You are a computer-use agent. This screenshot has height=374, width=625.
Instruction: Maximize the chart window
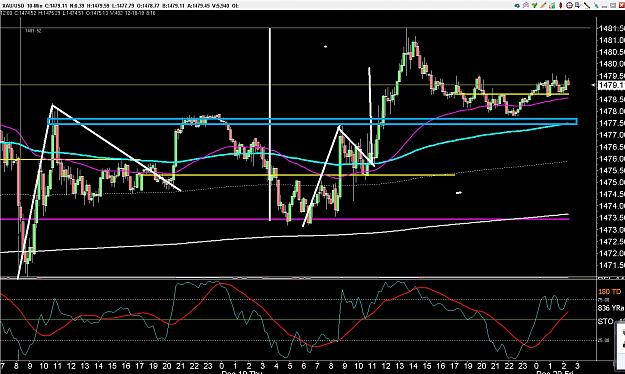pyautogui.click(x=613, y=6)
